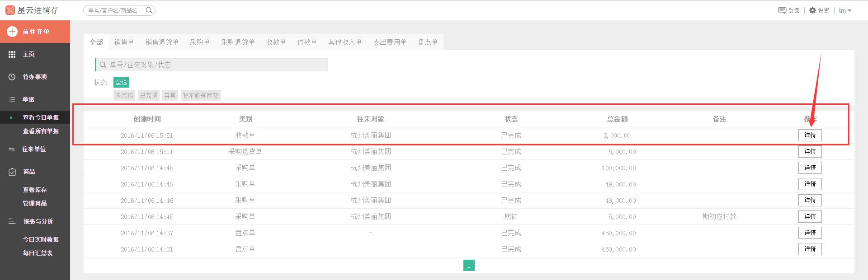Click the plus icon beside 前往开单
868x280 pixels.
point(12,32)
